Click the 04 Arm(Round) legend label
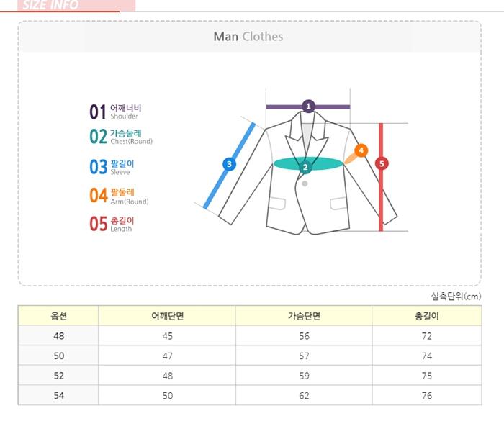Viewport: 504px width, 439px height. [119, 195]
